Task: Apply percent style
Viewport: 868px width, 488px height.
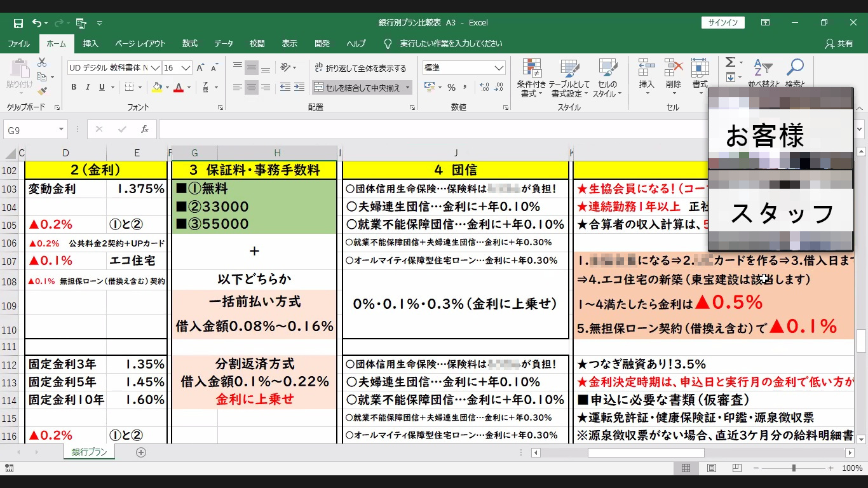Action: coord(451,87)
